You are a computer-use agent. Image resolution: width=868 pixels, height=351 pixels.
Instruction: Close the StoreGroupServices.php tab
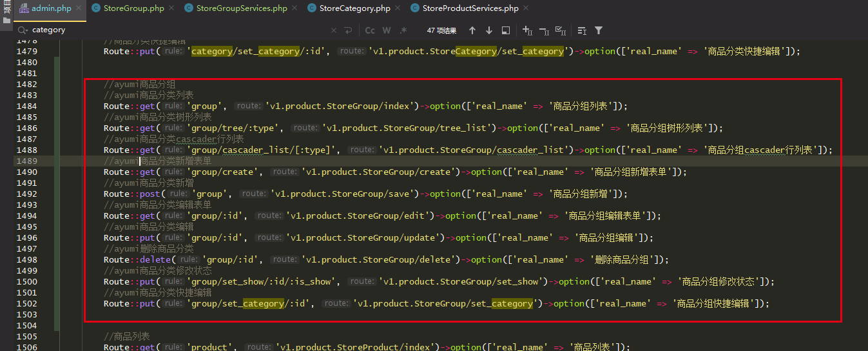point(294,8)
